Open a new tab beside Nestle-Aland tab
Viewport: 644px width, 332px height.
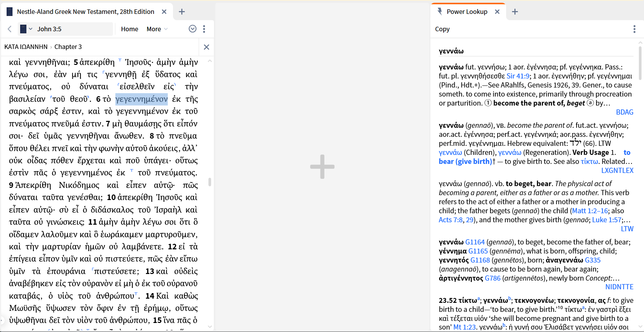pyautogui.click(x=182, y=12)
